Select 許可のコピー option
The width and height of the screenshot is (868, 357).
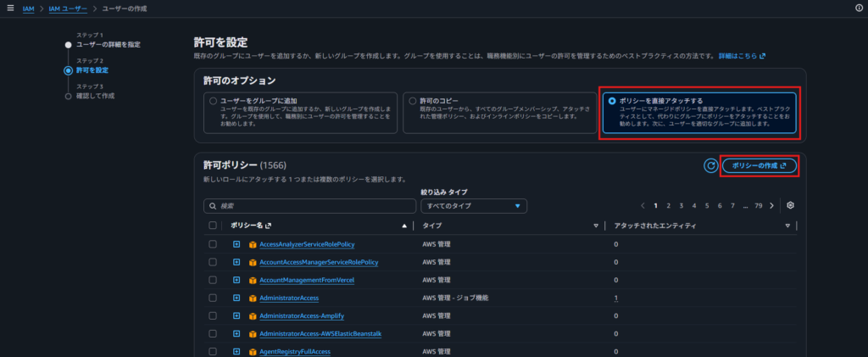(x=413, y=101)
